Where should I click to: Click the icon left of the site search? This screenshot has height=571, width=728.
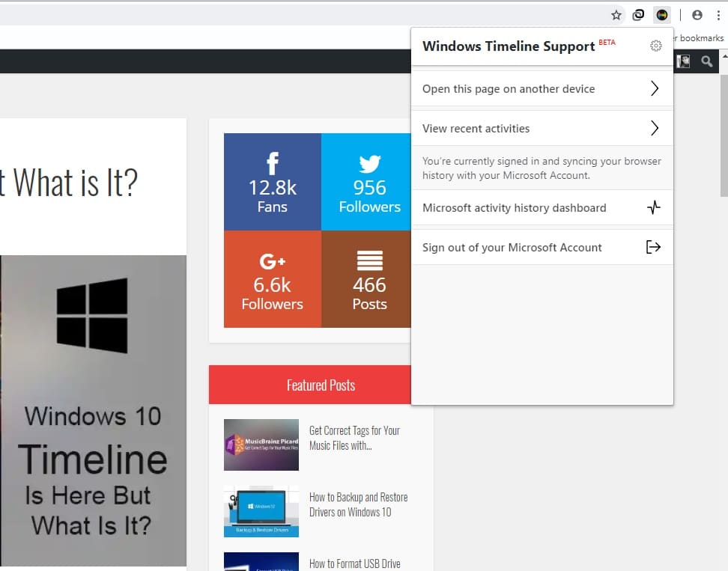683,61
